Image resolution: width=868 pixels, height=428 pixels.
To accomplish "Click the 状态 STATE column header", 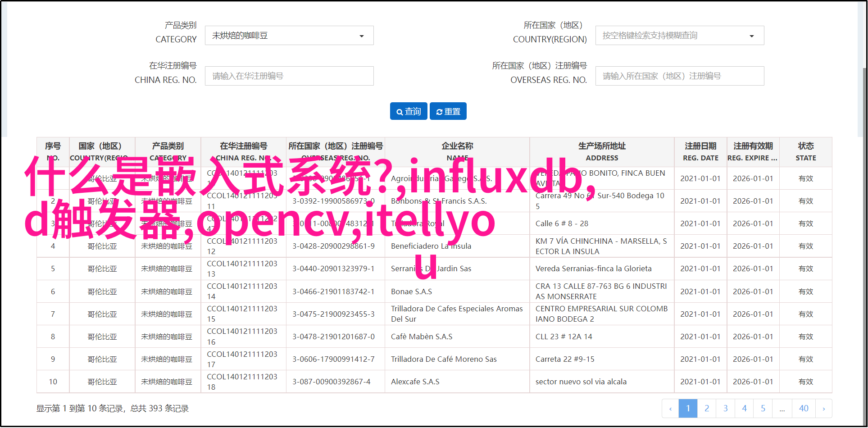I will click(x=806, y=152).
